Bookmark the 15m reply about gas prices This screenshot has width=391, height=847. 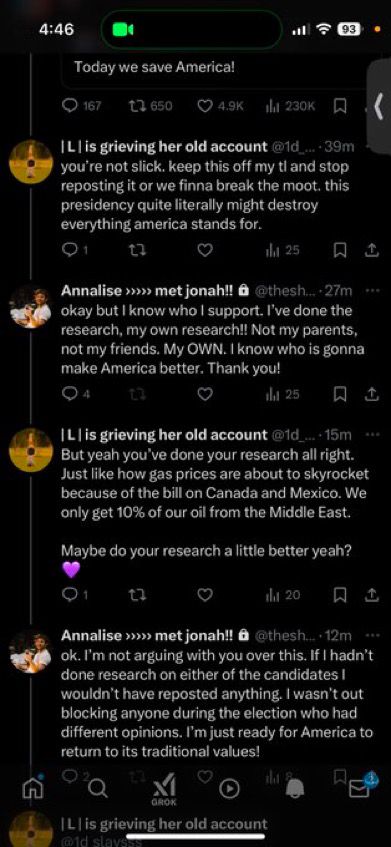pos(339,595)
